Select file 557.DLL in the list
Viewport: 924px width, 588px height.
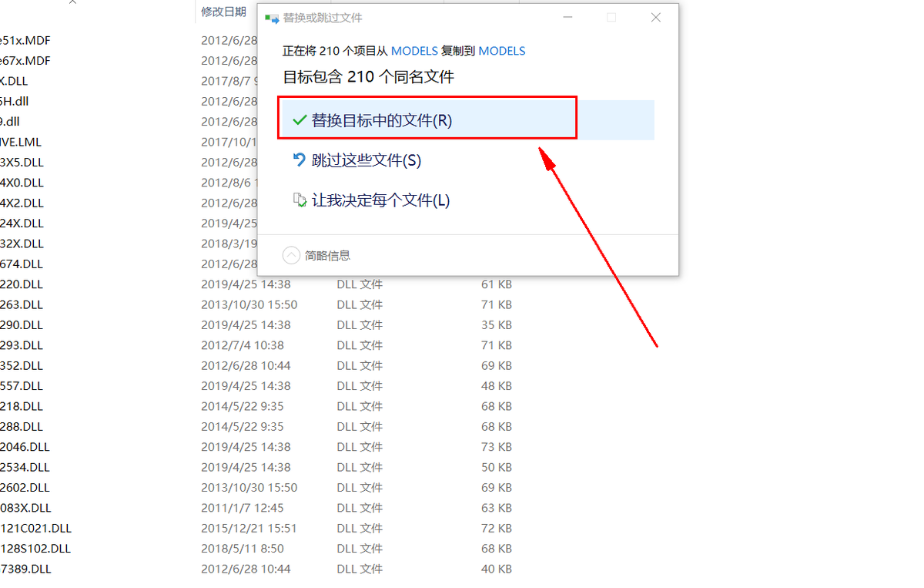click(x=22, y=385)
